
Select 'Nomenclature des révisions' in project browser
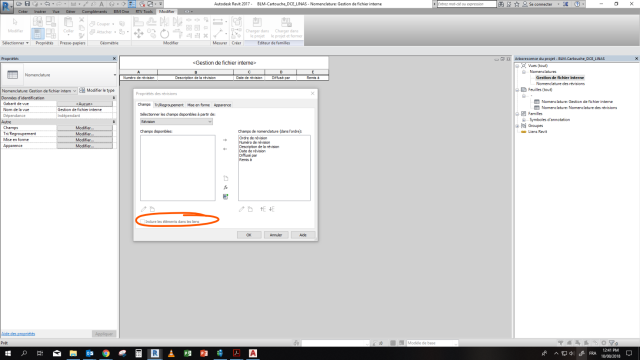coord(560,83)
